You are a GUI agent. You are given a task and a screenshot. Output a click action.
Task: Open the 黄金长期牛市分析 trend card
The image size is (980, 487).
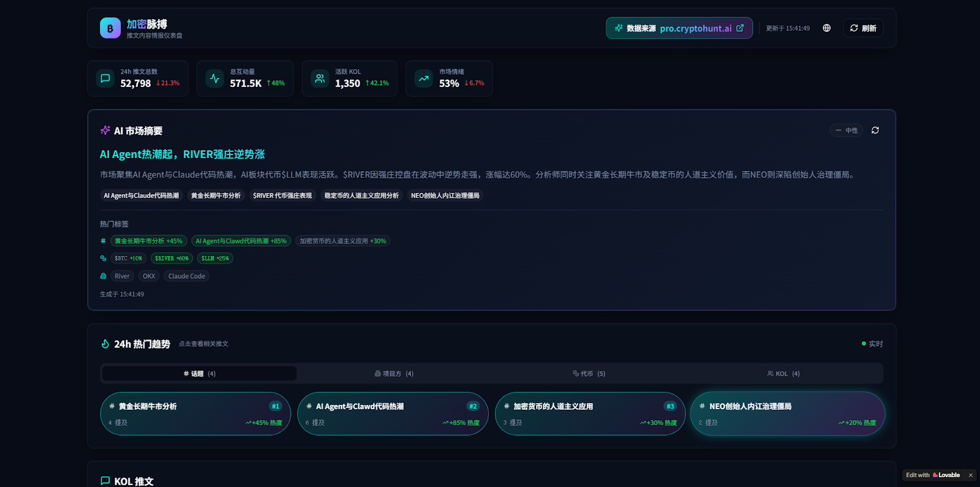[195, 414]
